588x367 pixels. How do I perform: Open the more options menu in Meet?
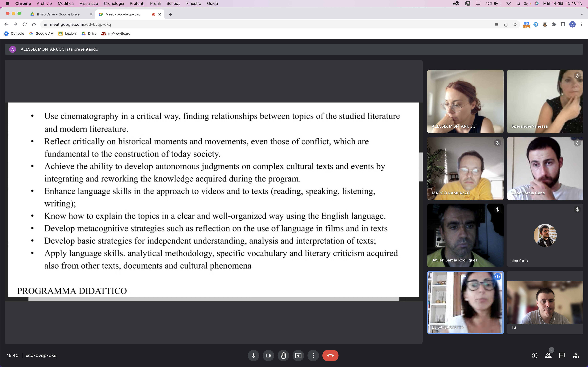pos(313,355)
